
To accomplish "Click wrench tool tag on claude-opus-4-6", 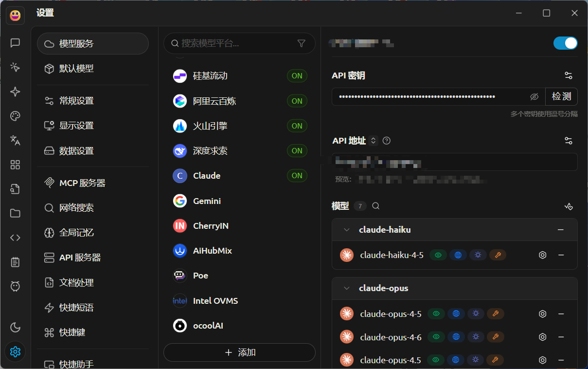I will [496, 337].
